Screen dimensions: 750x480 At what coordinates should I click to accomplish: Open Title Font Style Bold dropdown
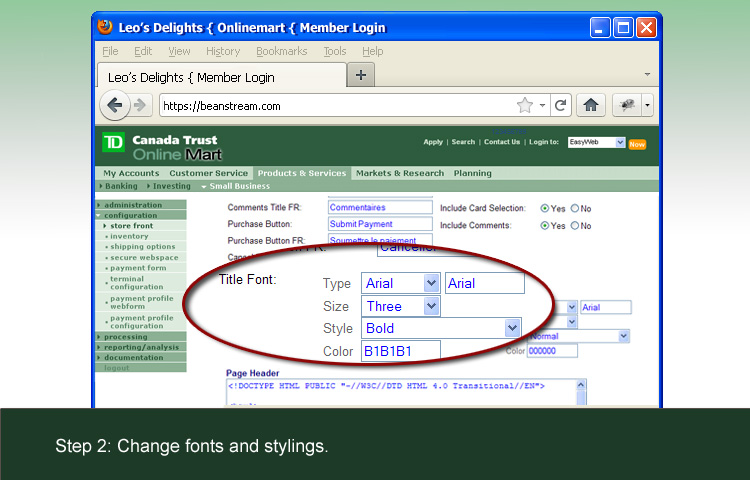point(441,328)
